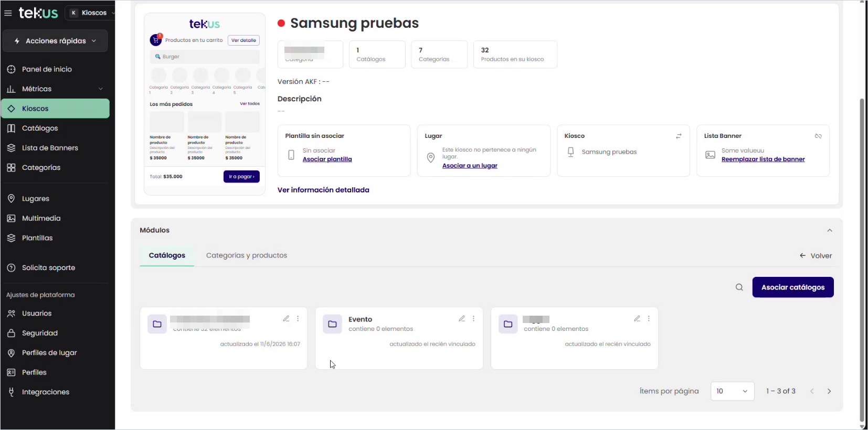
Task: Click Ir a pagar in preview
Action: coord(241,177)
